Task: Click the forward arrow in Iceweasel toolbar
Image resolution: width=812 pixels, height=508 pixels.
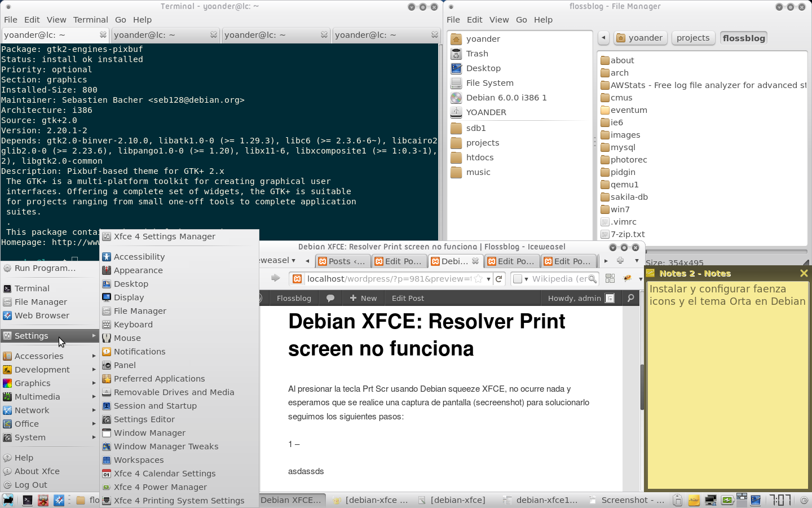Action: (x=275, y=278)
